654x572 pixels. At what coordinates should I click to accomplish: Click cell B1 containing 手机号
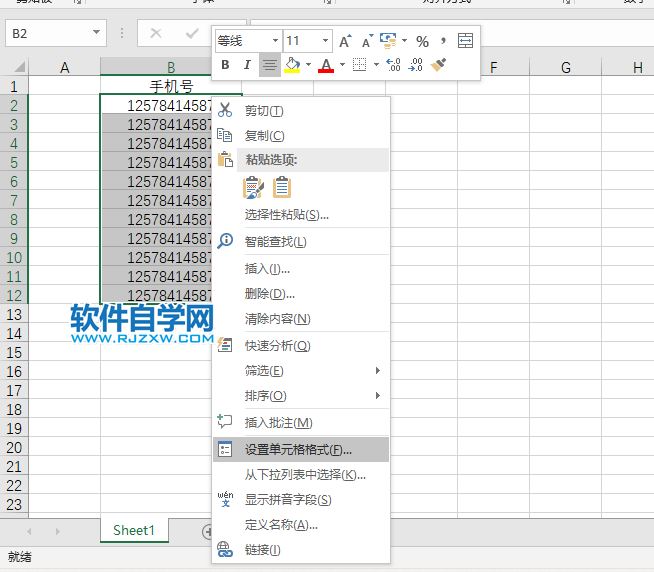click(171, 86)
